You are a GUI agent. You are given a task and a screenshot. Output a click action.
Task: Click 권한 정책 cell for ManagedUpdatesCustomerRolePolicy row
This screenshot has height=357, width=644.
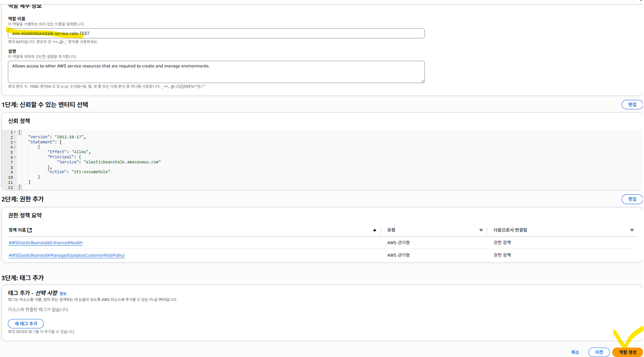pyautogui.click(x=502, y=255)
